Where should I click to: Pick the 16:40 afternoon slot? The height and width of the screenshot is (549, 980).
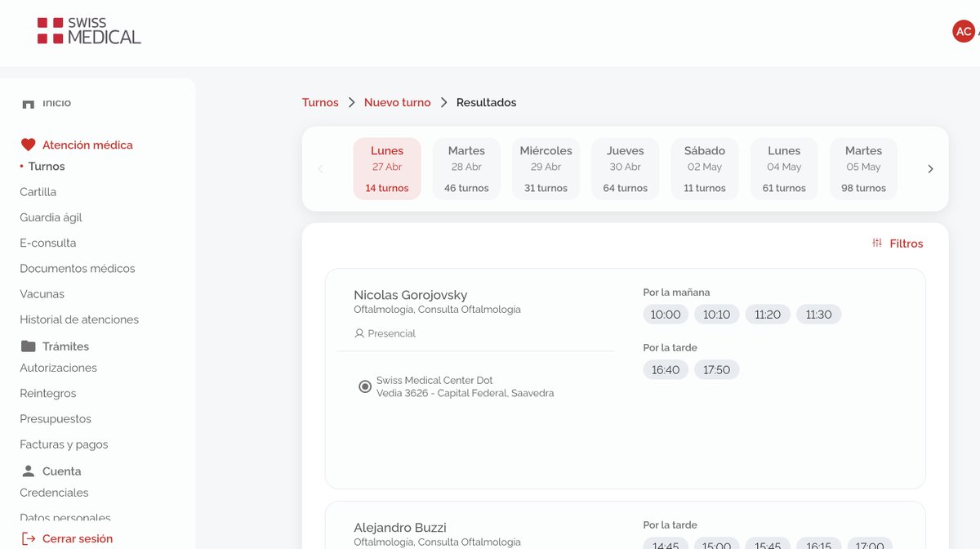(x=666, y=370)
